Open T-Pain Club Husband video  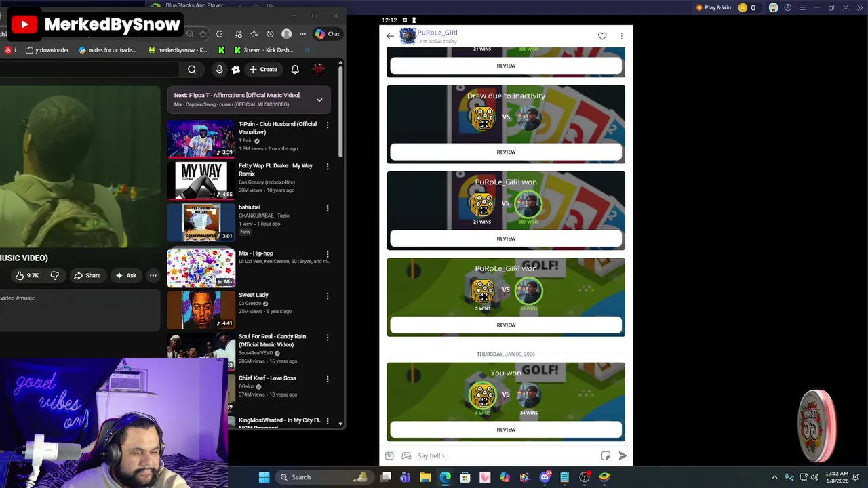pyautogui.click(x=201, y=138)
